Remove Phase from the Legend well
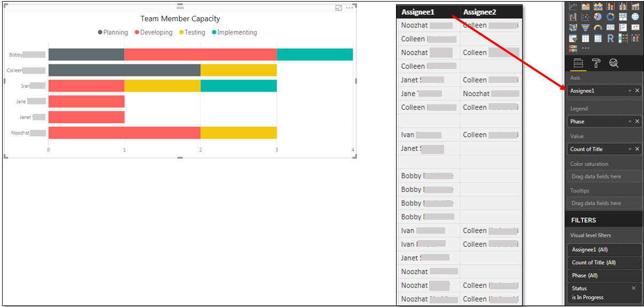This screenshot has height=307, width=644. [x=637, y=121]
